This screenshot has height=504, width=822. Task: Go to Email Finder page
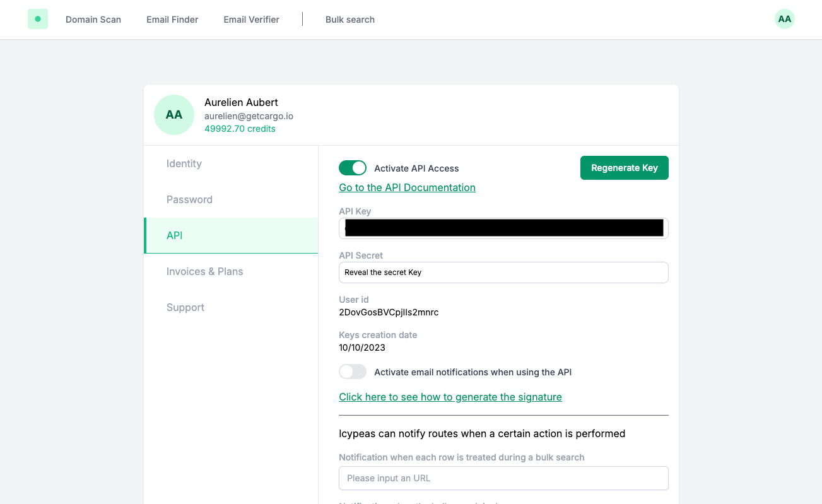click(x=172, y=20)
